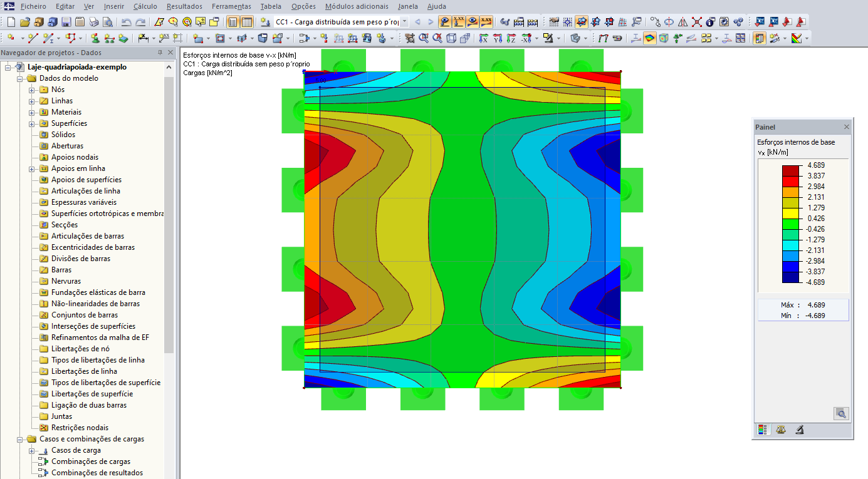The width and height of the screenshot is (868, 479).
Task: Click the new line support icon
Action: (108, 38)
